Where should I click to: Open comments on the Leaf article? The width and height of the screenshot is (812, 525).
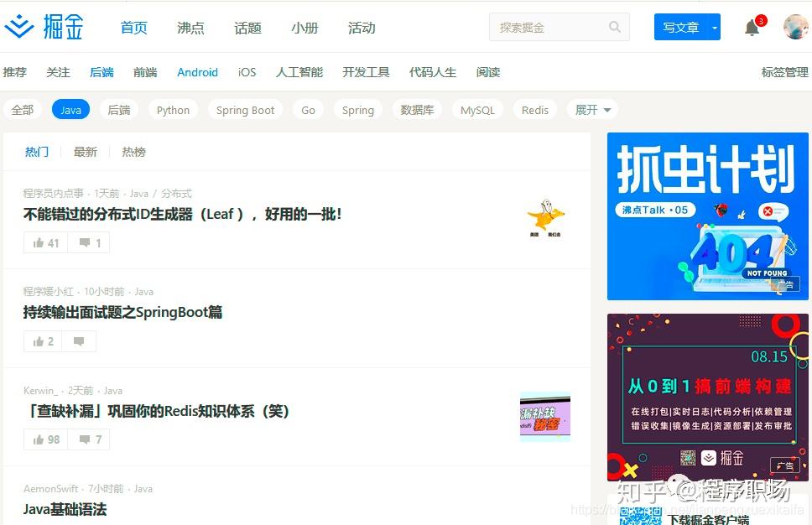89,243
